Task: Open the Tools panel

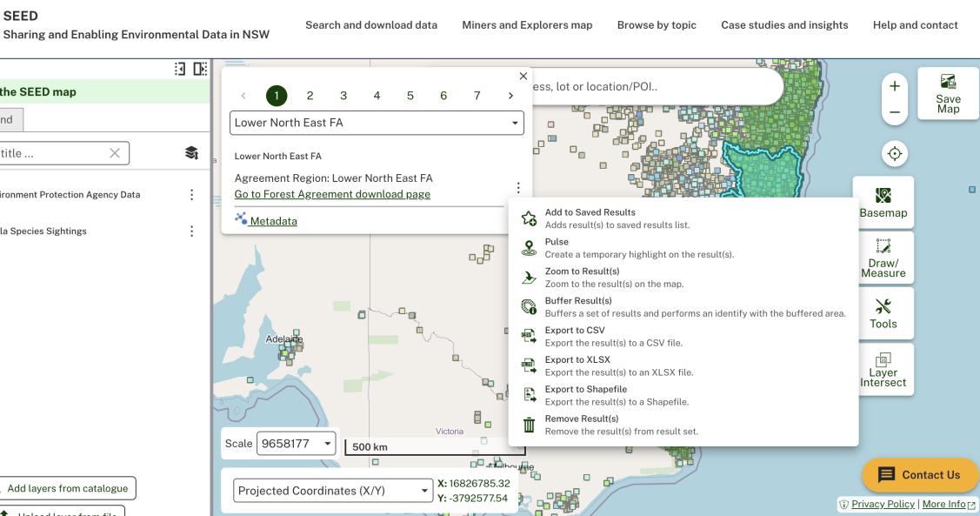Action: coord(883,313)
